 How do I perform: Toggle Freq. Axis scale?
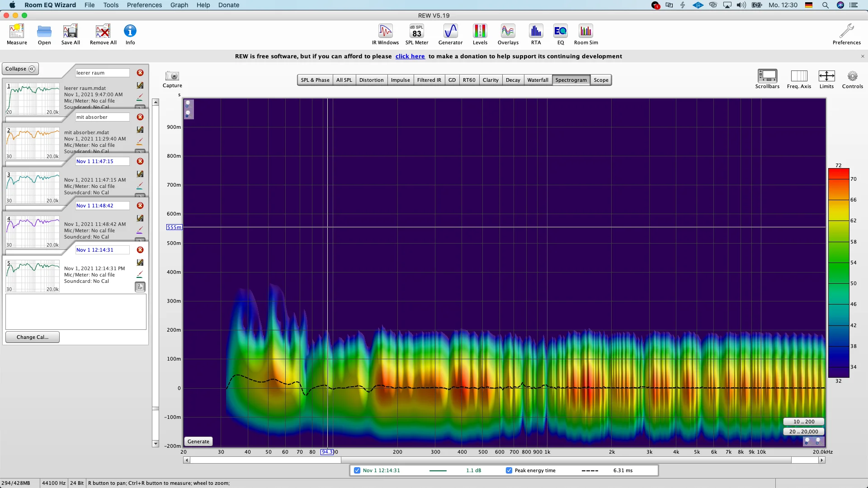799,79
